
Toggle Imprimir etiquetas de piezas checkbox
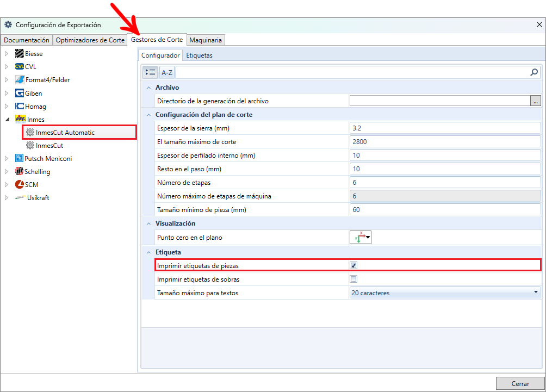(353, 265)
